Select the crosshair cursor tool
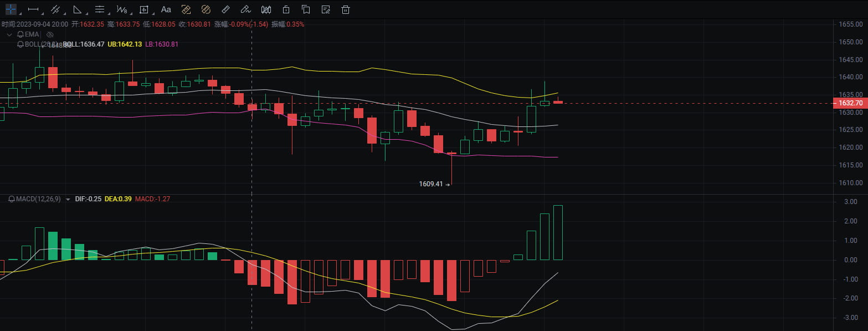 click(10, 9)
